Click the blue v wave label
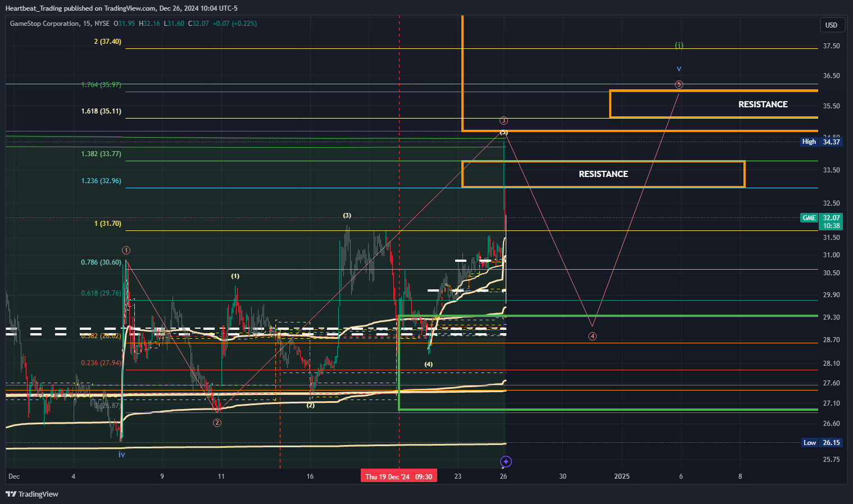This screenshot has height=504, width=853. click(x=679, y=69)
